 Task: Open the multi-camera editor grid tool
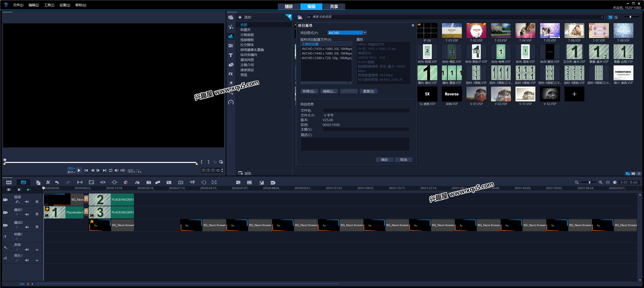181,182
